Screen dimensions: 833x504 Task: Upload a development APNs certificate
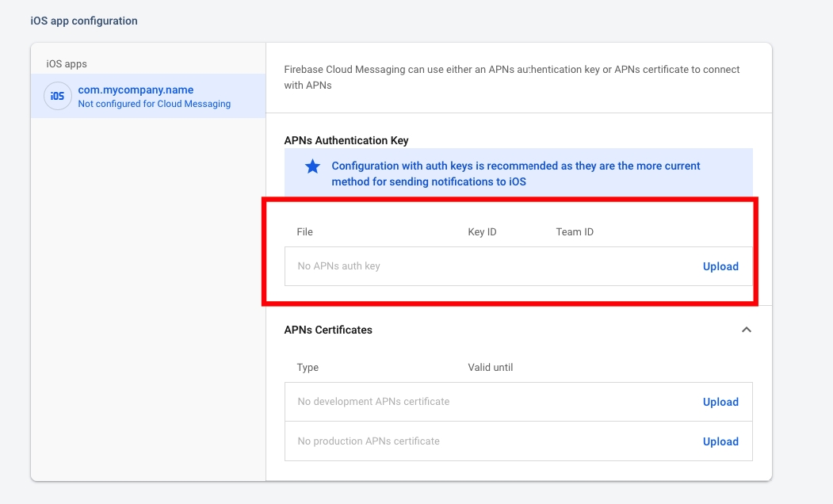tap(720, 402)
